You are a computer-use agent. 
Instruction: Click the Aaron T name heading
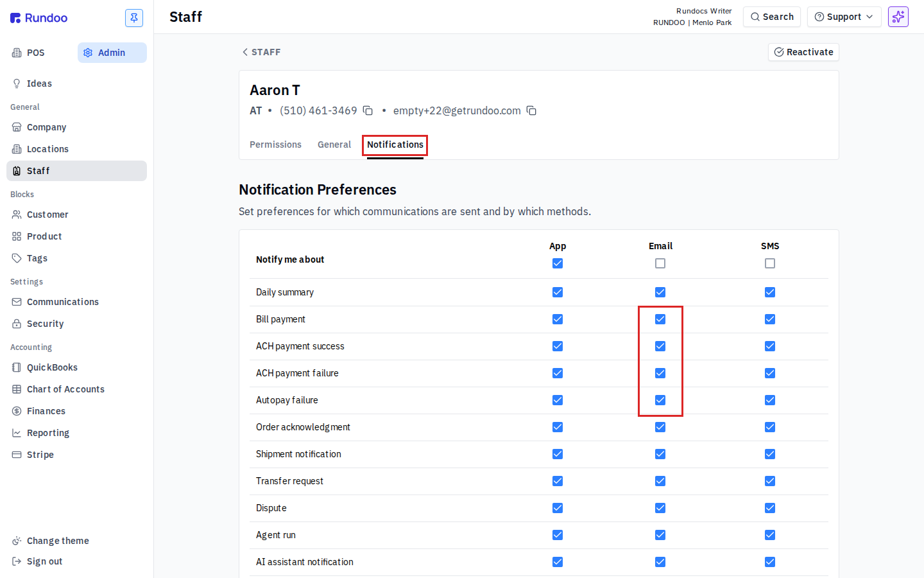tap(275, 90)
